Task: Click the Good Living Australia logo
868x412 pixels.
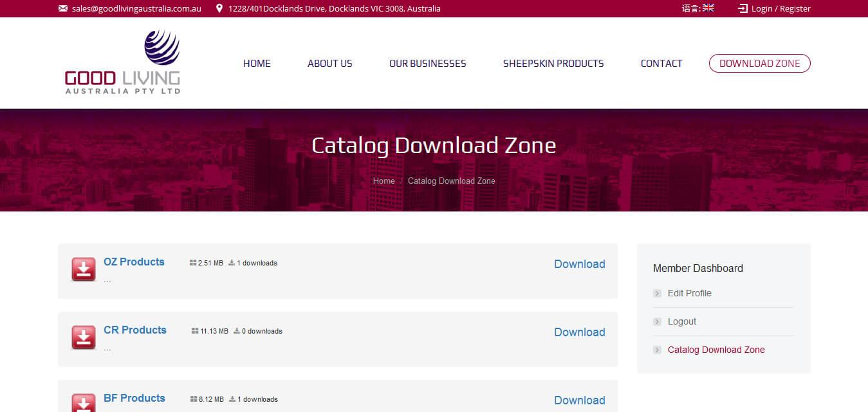Action: click(122, 62)
